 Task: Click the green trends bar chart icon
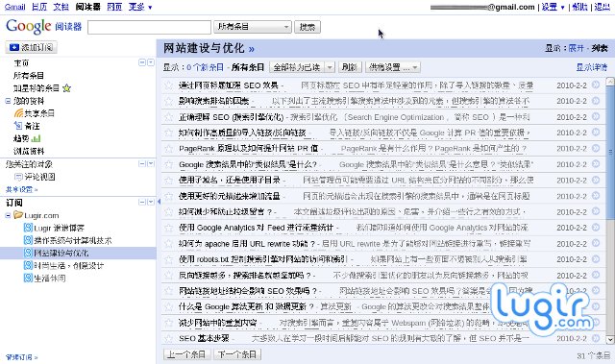[x=37, y=138]
